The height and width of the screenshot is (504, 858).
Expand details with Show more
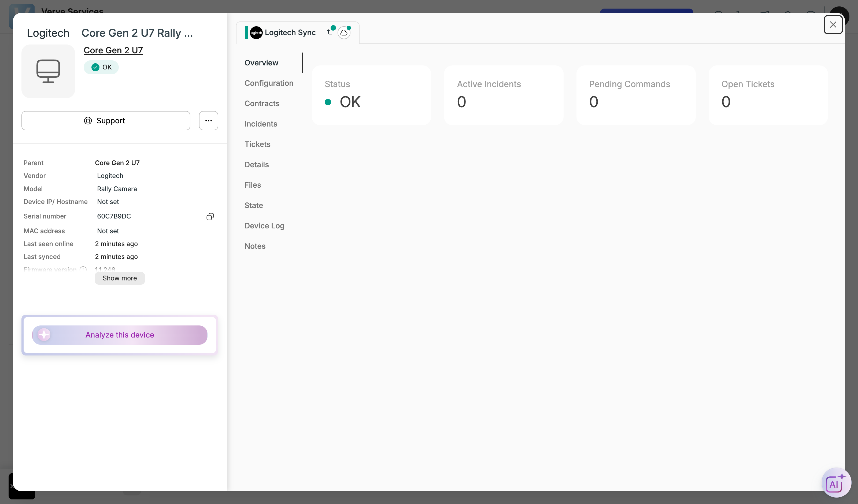click(x=120, y=278)
